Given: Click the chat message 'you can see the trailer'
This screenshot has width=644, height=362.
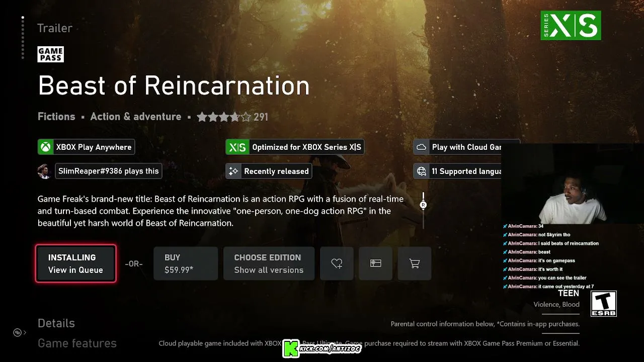Looking at the screenshot, I should pyautogui.click(x=562, y=278).
